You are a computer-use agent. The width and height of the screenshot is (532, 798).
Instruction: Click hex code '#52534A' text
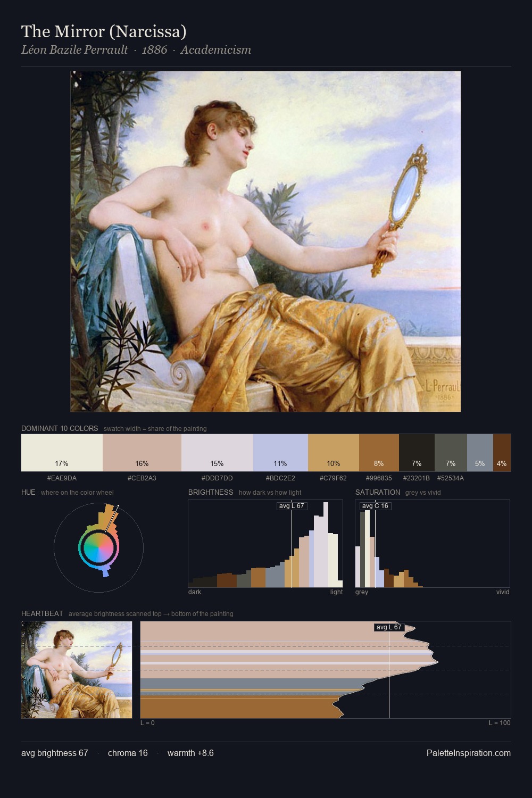pos(451,478)
